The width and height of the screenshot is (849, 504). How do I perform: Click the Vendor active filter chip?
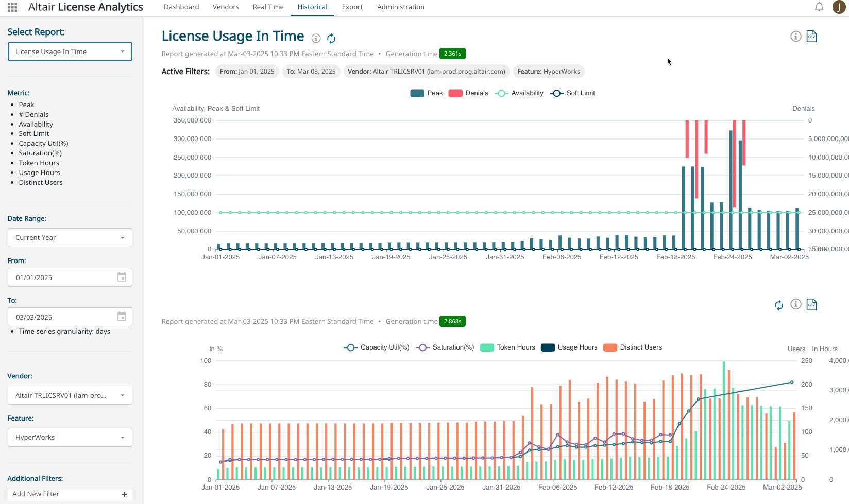point(426,72)
